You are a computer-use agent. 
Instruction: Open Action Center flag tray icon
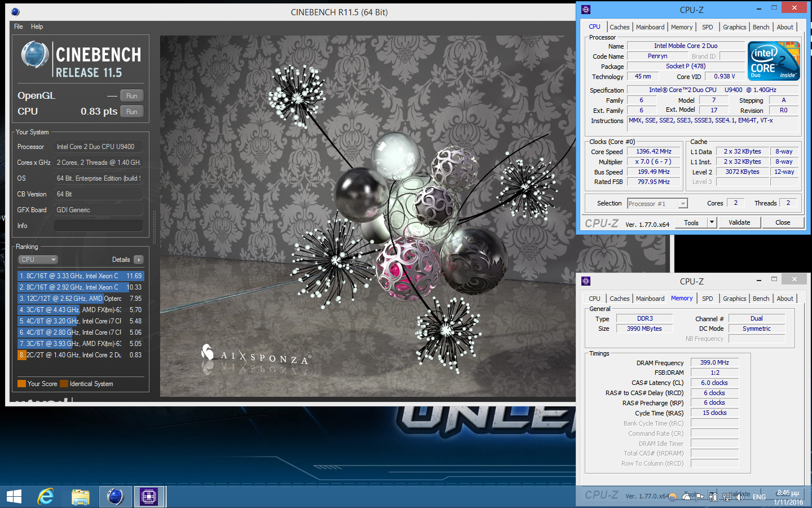(700, 497)
